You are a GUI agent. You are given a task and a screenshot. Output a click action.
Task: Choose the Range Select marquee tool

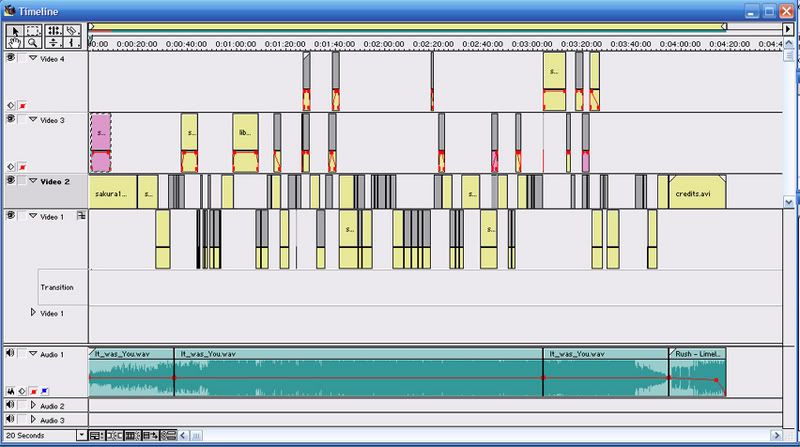[x=33, y=30]
